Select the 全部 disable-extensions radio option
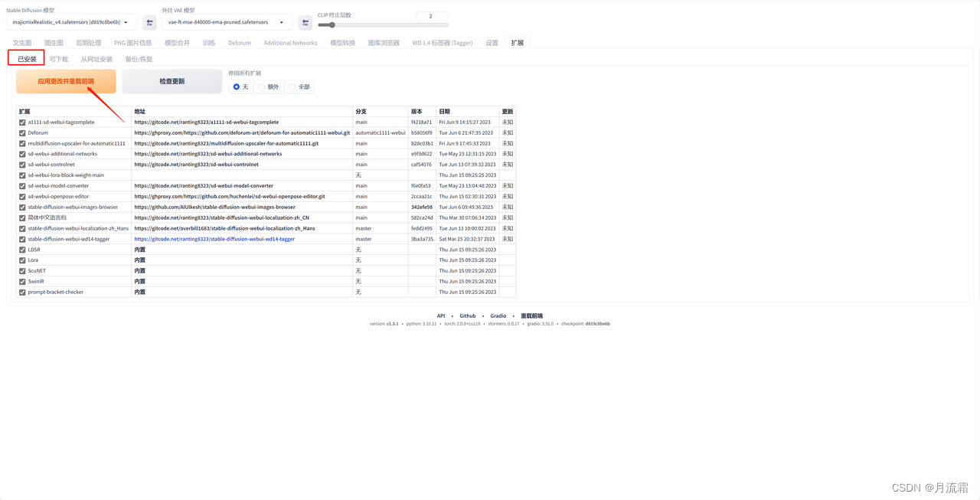 coord(292,87)
